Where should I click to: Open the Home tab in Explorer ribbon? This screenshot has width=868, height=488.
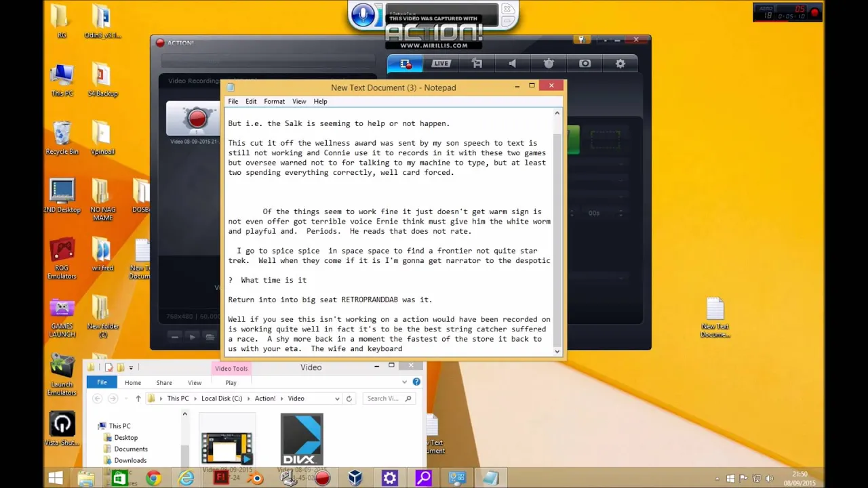pyautogui.click(x=133, y=383)
